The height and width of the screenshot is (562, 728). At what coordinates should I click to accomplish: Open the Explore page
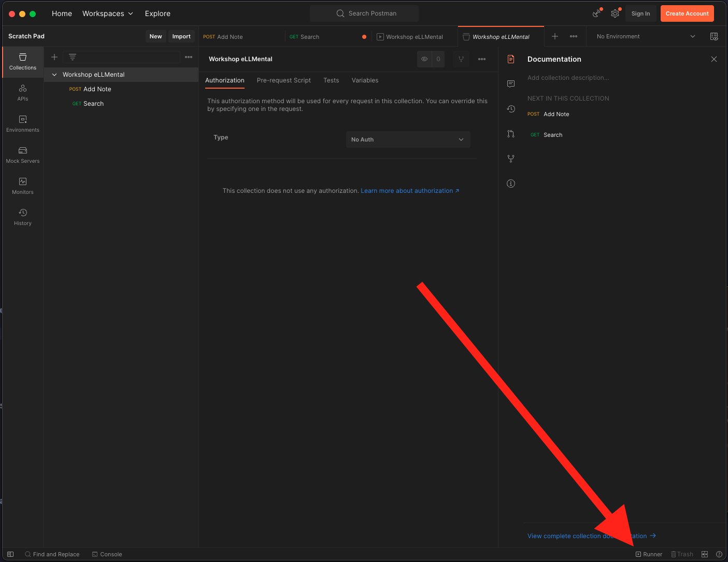(x=158, y=13)
